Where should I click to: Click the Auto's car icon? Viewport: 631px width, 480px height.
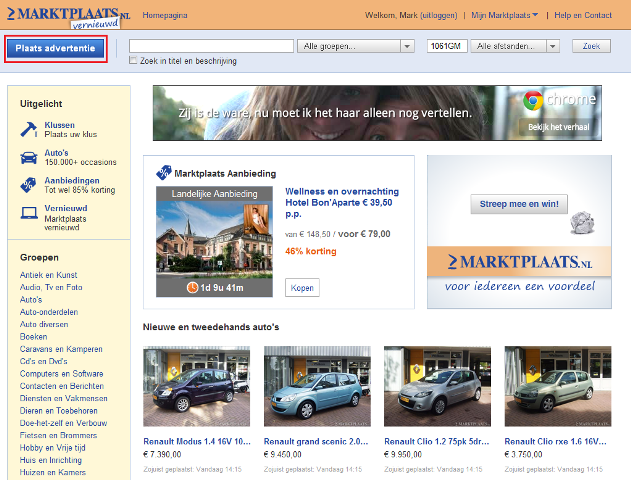tap(29, 158)
